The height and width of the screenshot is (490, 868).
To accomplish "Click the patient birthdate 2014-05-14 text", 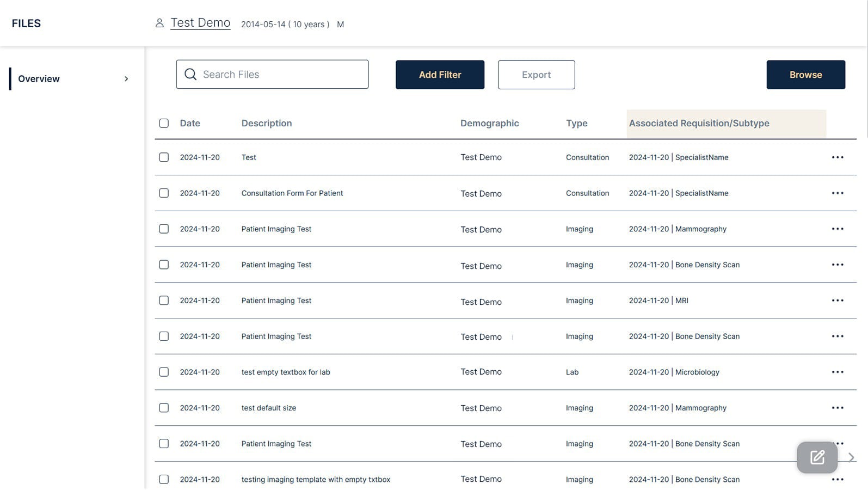I will tap(263, 24).
